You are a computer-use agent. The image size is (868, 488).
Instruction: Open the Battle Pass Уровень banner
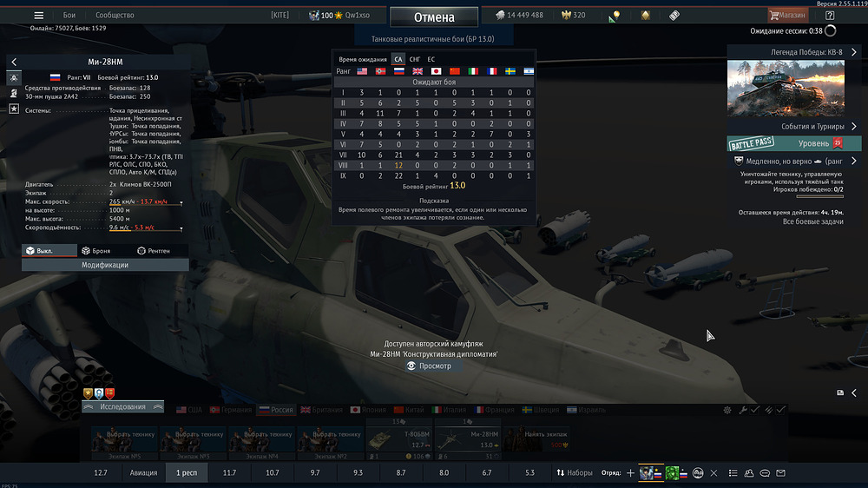[794, 143]
